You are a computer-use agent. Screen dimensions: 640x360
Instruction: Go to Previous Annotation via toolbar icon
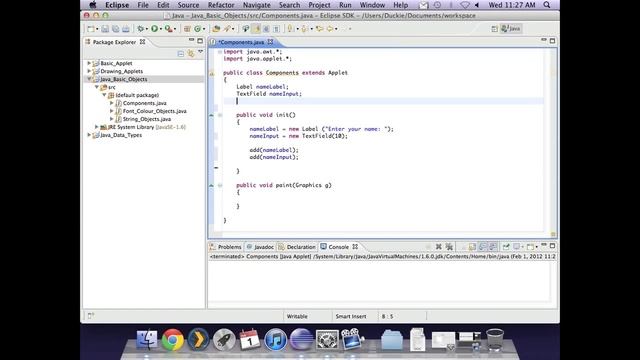(x=304, y=29)
